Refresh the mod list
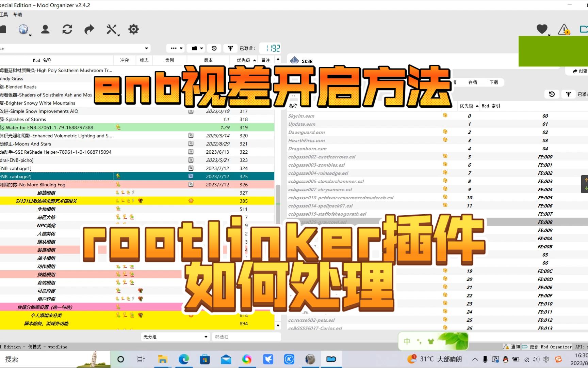Viewport: 588px width, 368px height. 67,29
